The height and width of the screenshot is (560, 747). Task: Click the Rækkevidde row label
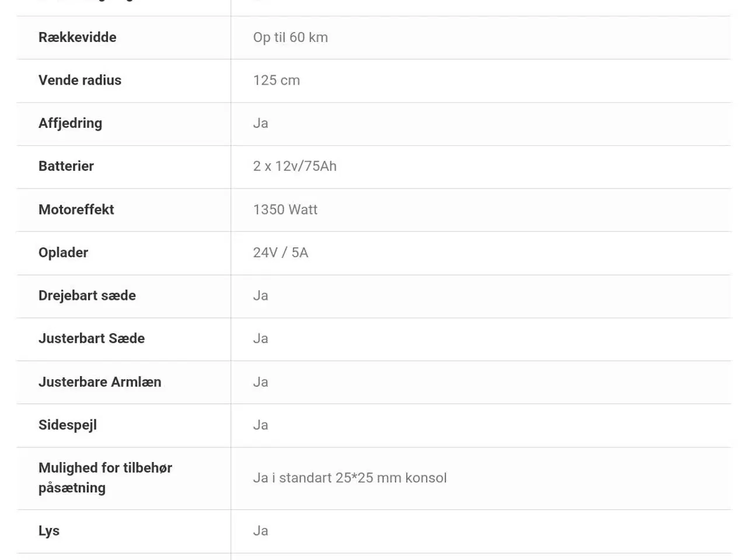point(77,37)
